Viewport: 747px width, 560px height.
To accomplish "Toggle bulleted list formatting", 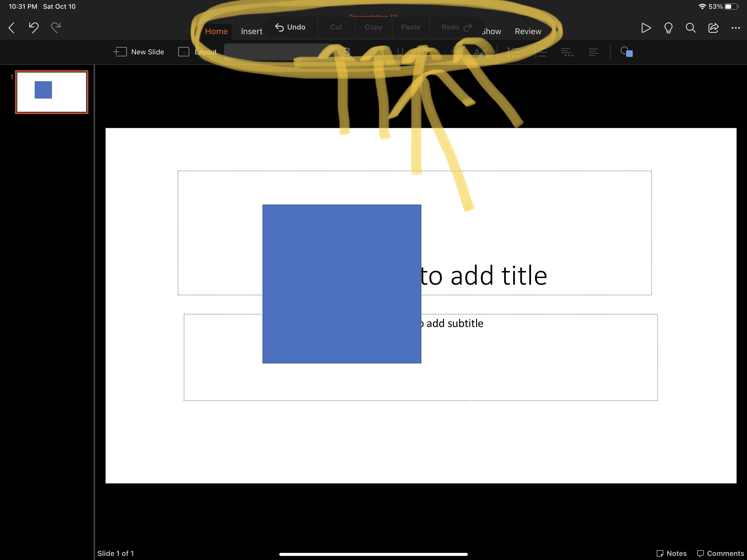I will point(514,52).
